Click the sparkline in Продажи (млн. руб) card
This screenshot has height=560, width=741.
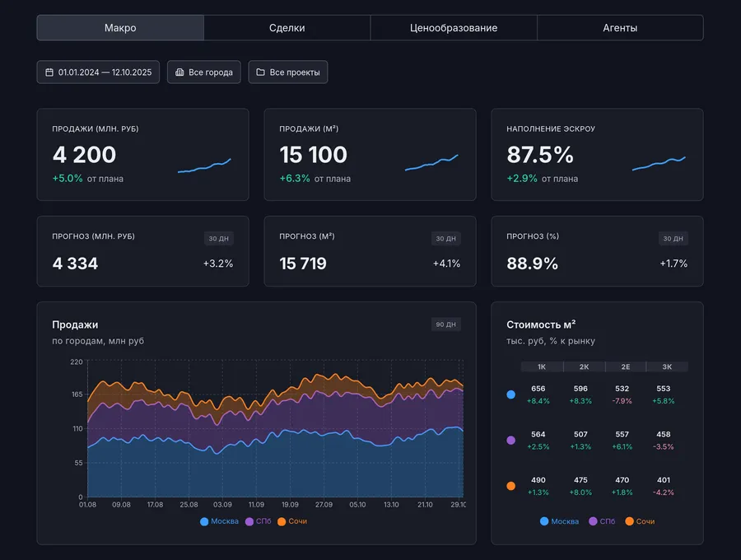tap(204, 166)
